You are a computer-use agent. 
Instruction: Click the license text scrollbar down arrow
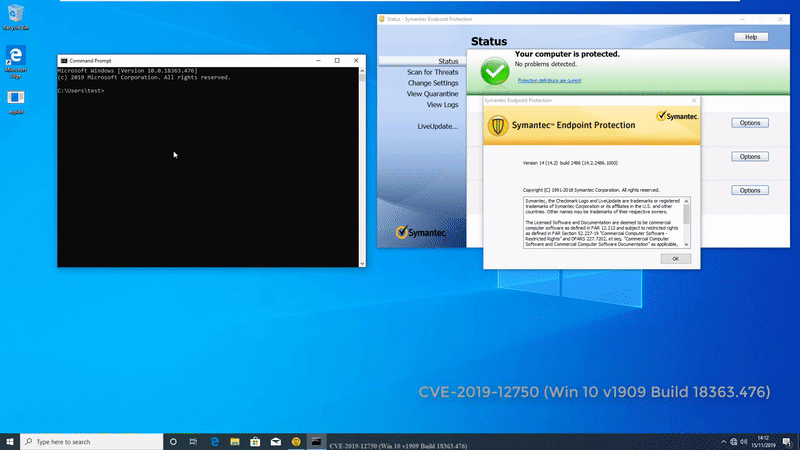(687, 244)
